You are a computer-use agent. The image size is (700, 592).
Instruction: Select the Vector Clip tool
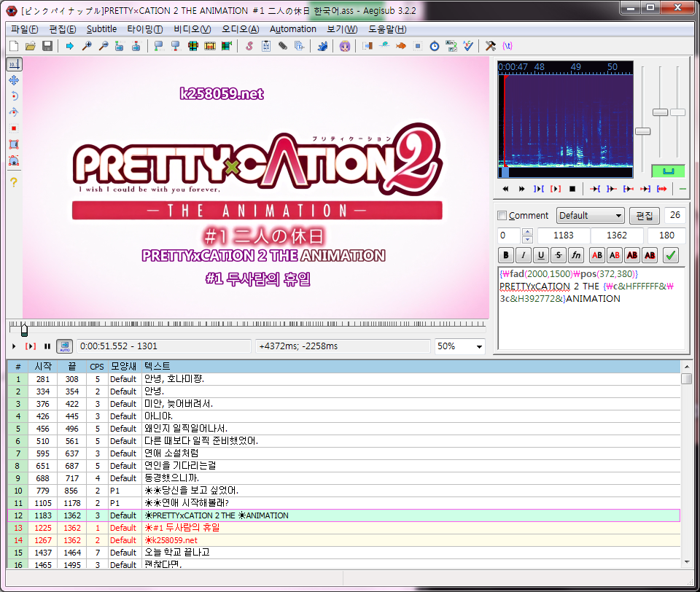click(14, 160)
